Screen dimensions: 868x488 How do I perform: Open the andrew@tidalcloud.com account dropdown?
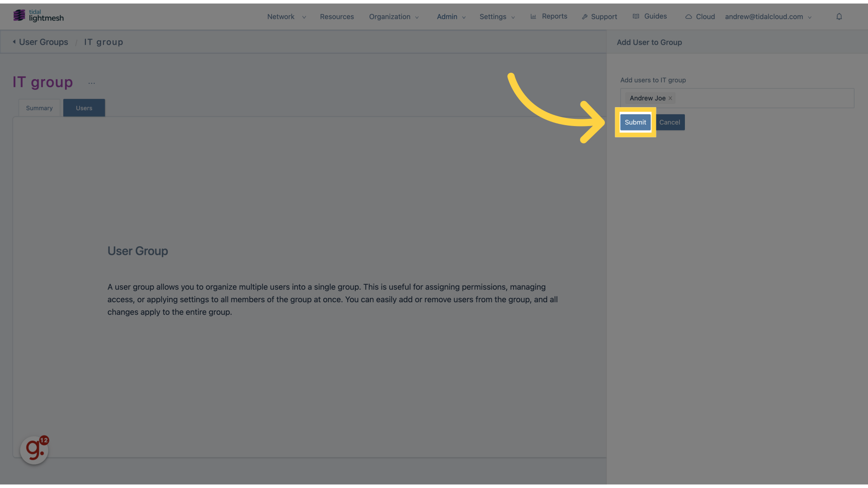coord(769,17)
